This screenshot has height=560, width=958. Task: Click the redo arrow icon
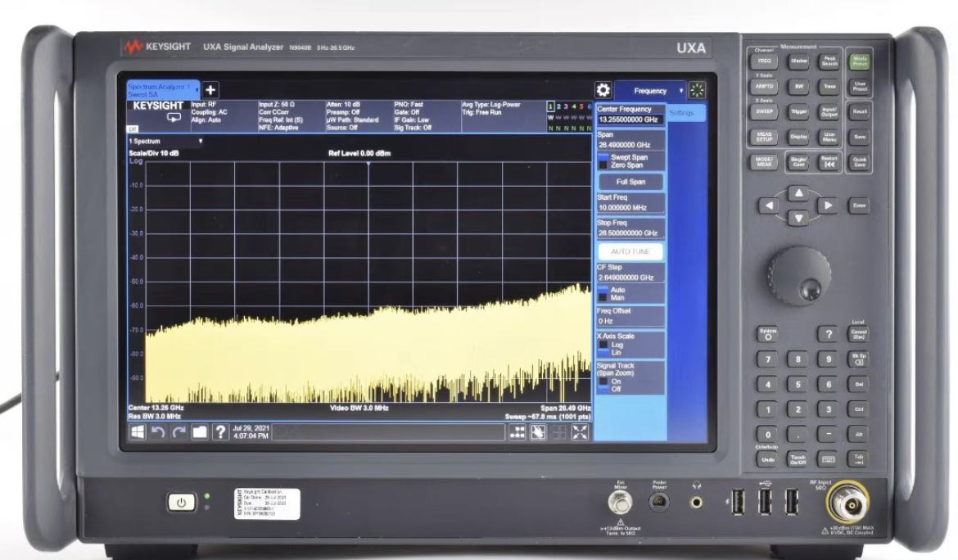click(x=178, y=432)
